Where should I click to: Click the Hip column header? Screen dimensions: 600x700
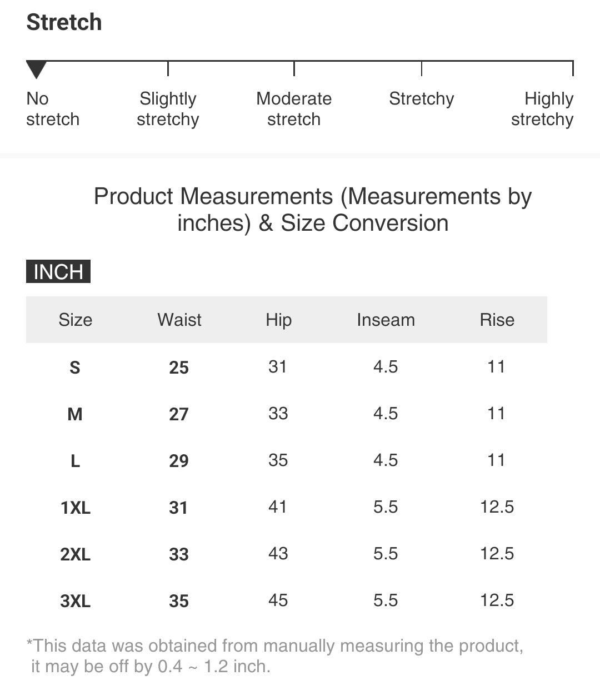(x=278, y=320)
